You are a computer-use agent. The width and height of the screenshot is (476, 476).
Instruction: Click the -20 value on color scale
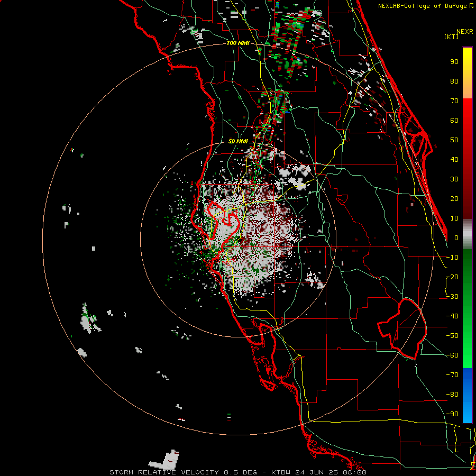[x=452, y=277]
